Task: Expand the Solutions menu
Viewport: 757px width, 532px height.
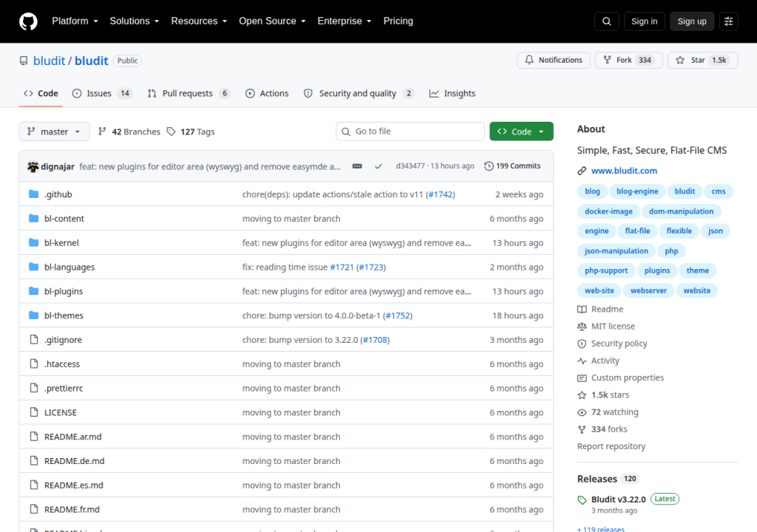Action: pos(135,21)
